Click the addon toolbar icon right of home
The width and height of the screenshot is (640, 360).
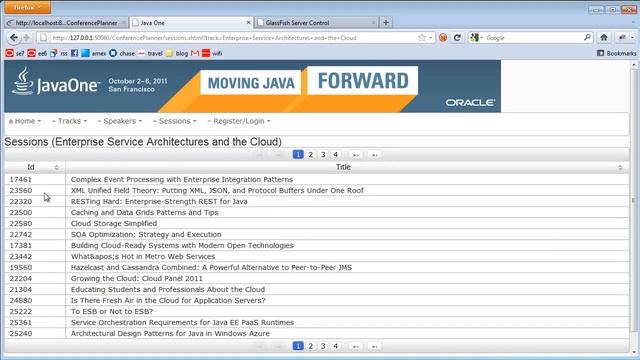coord(622,38)
